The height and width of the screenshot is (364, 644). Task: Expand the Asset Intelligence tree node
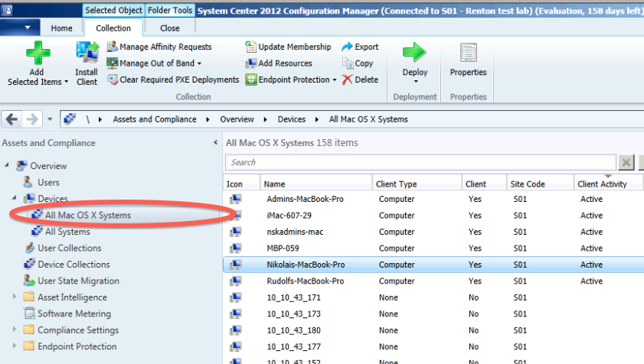tap(15, 297)
